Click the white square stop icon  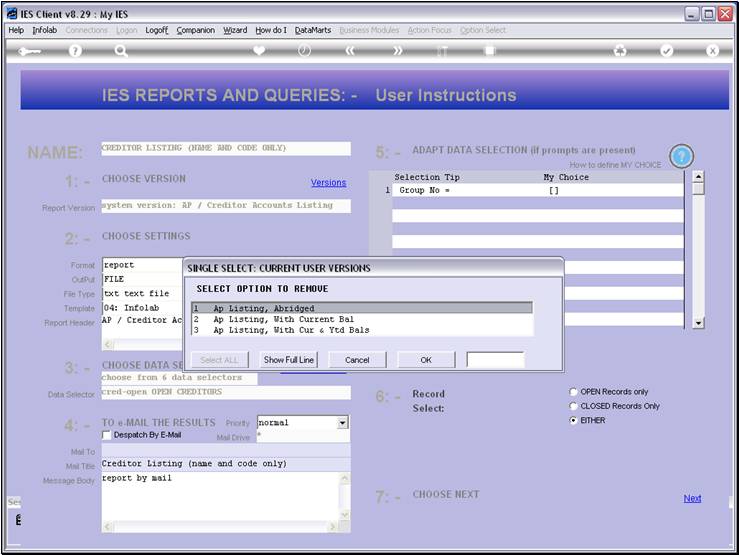click(x=490, y=50)
